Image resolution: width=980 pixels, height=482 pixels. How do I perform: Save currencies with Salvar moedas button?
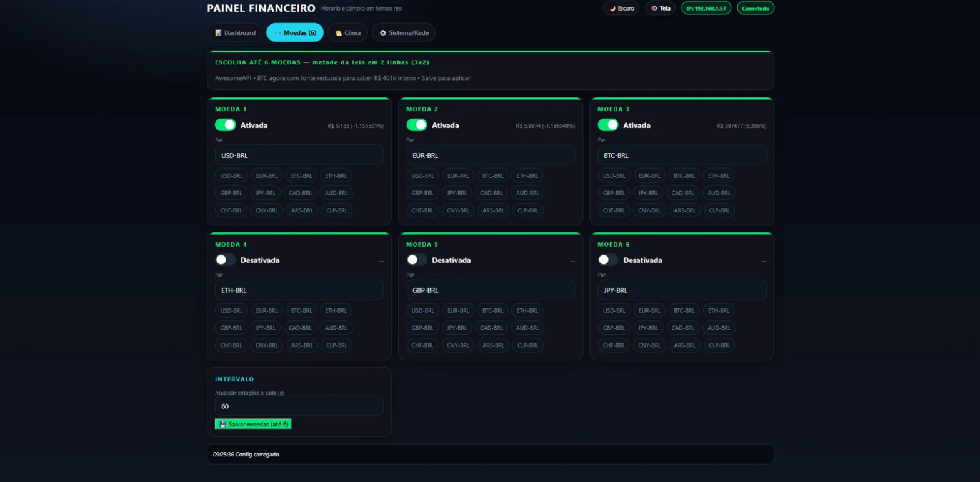click(x=253, y=424)
